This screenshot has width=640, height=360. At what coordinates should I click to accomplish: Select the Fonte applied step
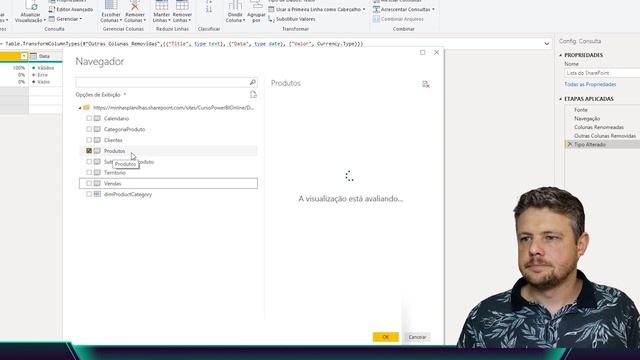581,110
